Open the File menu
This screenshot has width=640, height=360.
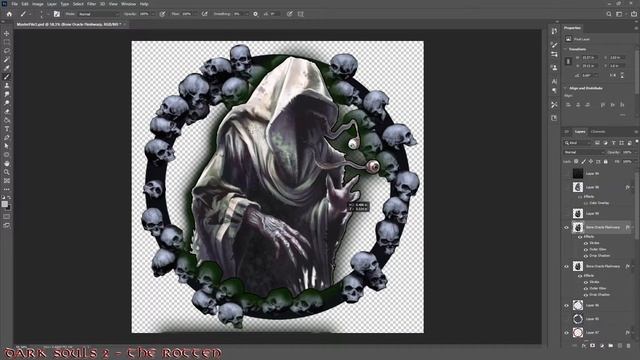tap(14, 4)
